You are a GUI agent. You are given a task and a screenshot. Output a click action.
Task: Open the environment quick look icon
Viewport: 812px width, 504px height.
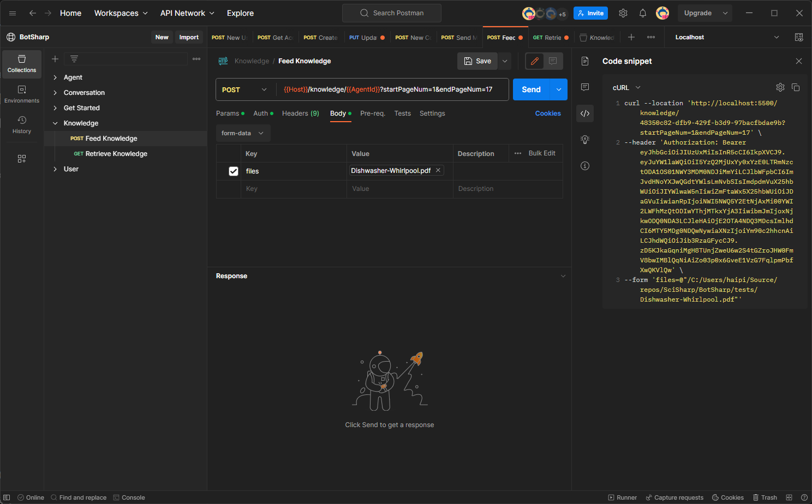point(799,37)
